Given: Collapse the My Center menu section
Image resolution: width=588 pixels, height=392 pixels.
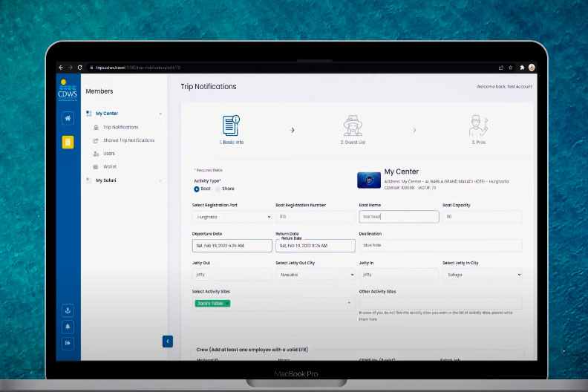Looking at the screenshot, I should (160, 114).
